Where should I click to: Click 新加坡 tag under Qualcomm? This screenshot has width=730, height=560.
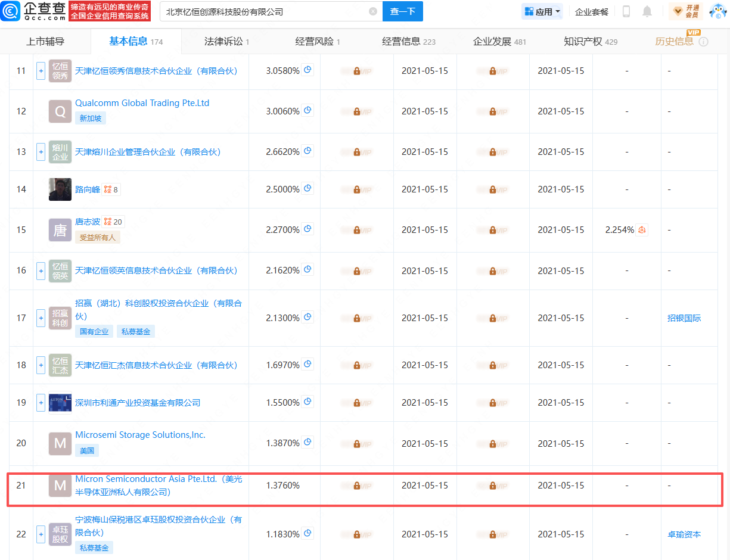coord(91,119)
